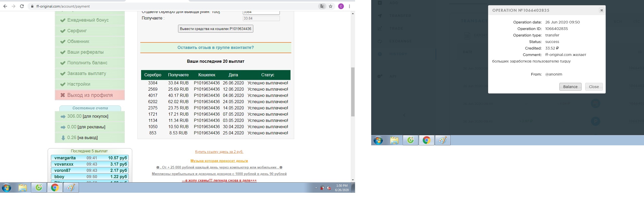Click the Start button in right screenshot taskbar
This screenshot has width=644, height=200.
(x=378, y=140)
